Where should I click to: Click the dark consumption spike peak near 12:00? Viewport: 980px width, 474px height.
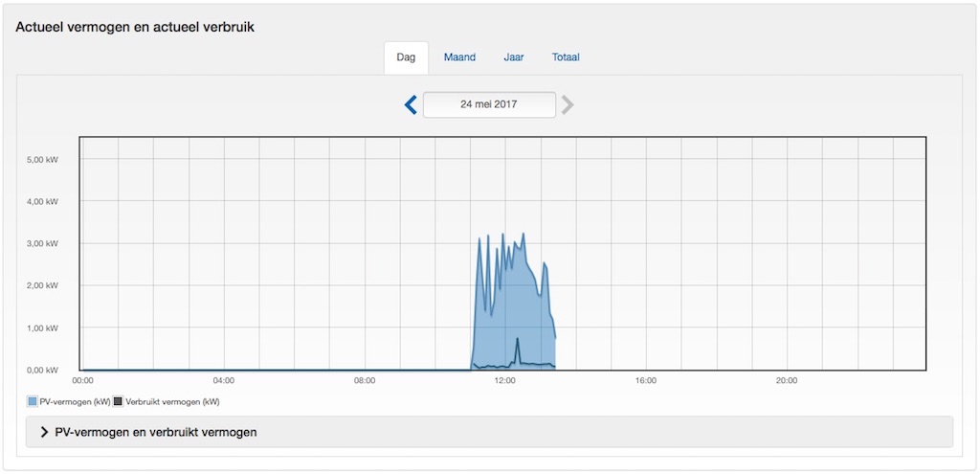pos(517,339)
